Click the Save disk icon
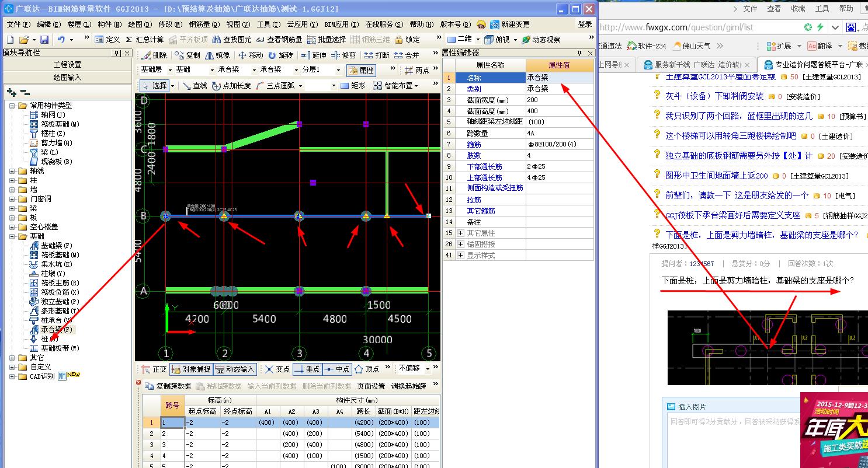Viewport: 868px width, 468px height. click(44, 39)
